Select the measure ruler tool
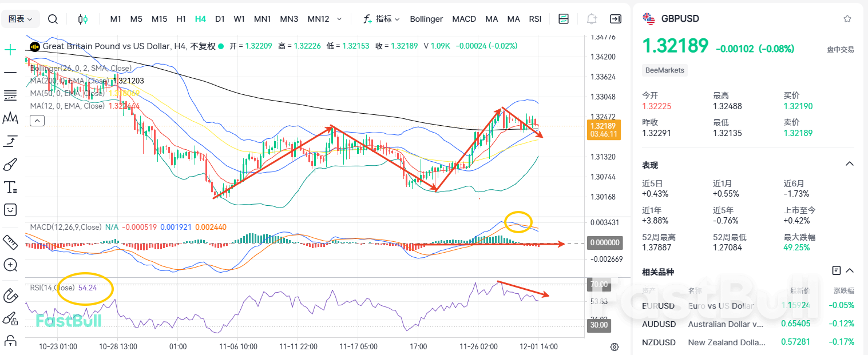 (9, 242)
